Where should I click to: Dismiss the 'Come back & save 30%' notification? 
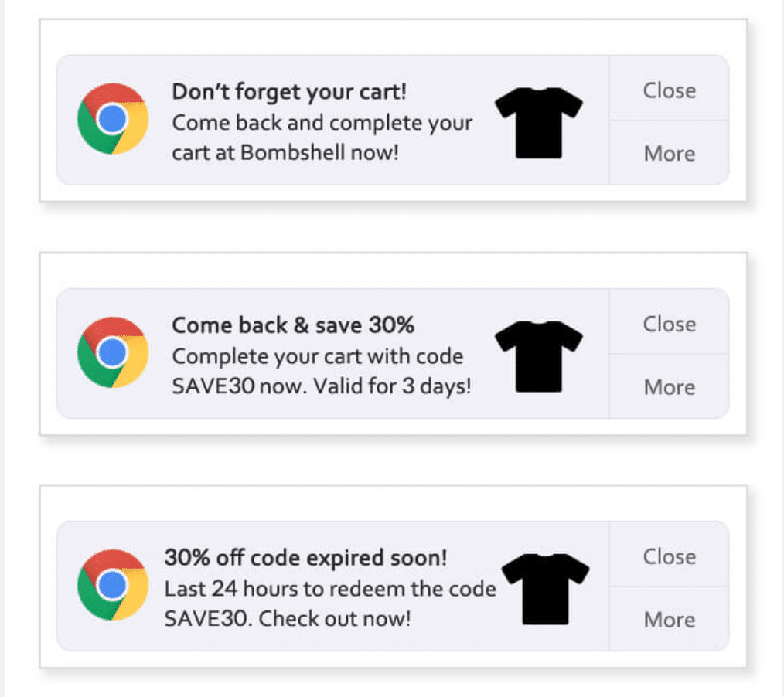[x=669, y=324]
